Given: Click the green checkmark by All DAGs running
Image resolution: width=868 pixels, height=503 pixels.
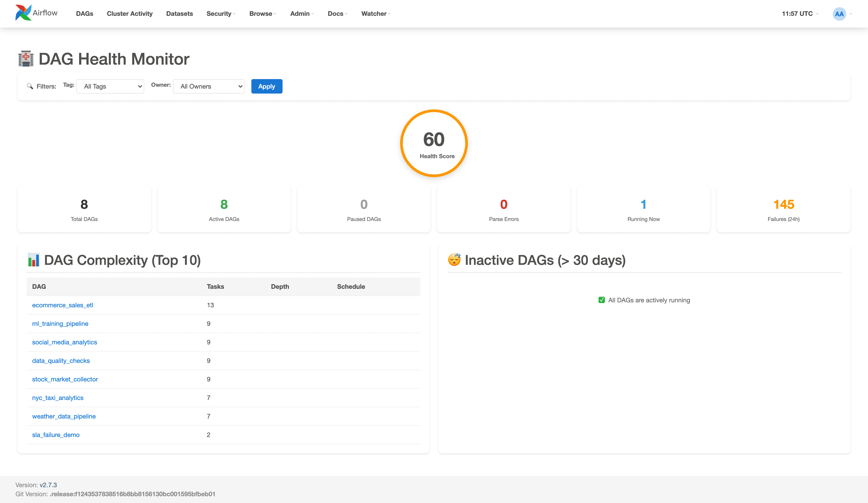Looking at the screenshot, I should point(601,300).
